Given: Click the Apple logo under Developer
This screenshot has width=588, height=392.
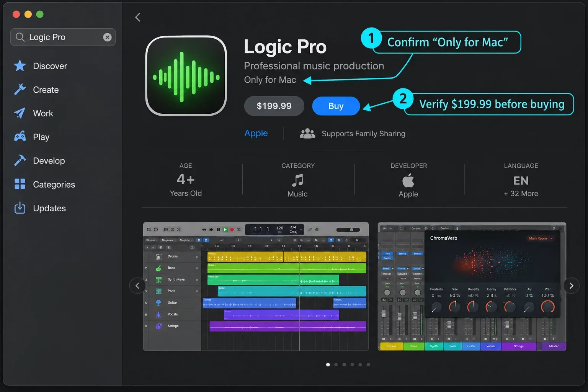Looking at the screenshot, I should point(408,180).
